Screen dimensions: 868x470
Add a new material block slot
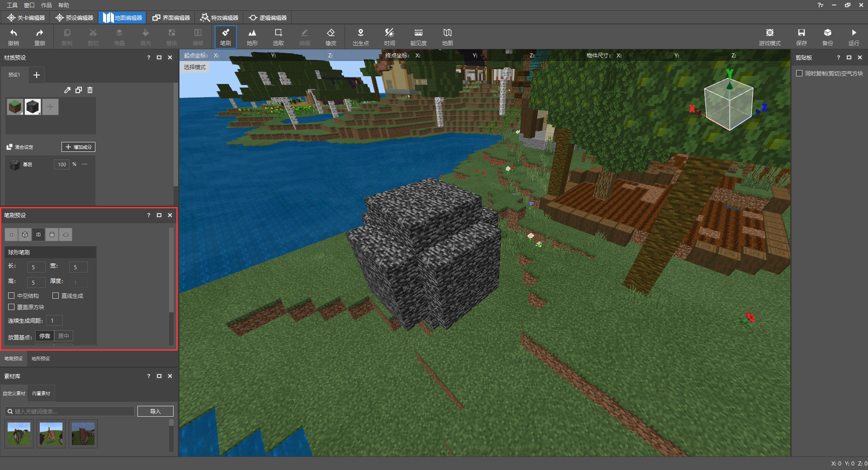coord(50,107)
